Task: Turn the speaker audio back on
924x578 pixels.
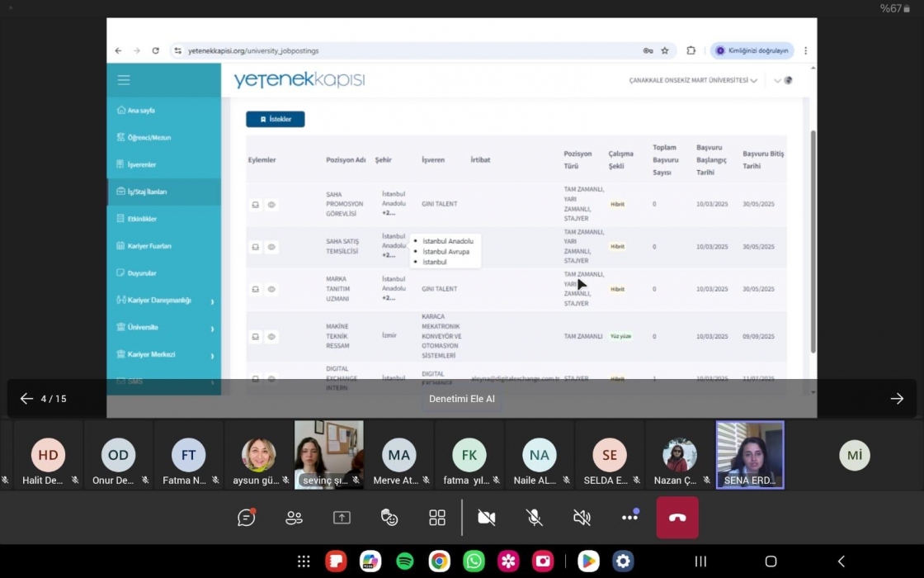Action: pos(582,518)
